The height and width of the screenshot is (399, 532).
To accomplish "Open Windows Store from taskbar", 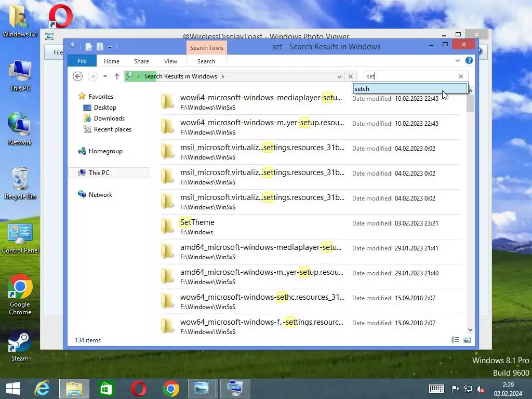I will click(106, 389).
